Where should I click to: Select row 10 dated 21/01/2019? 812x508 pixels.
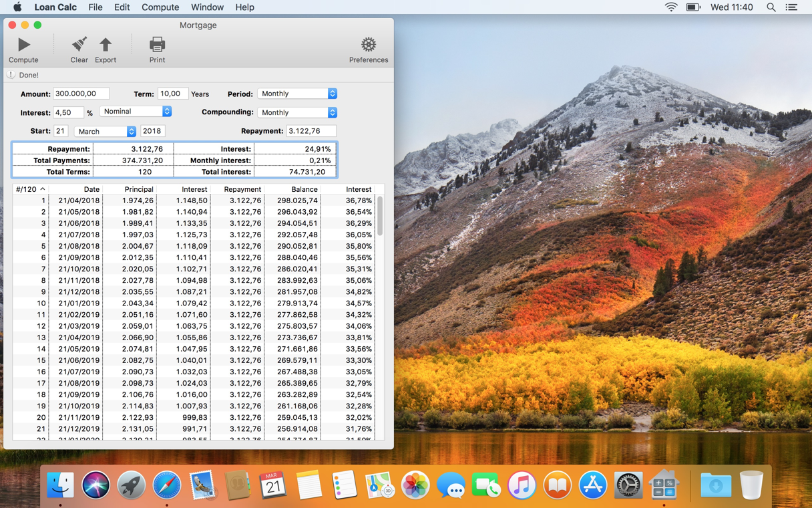[194, 303]
